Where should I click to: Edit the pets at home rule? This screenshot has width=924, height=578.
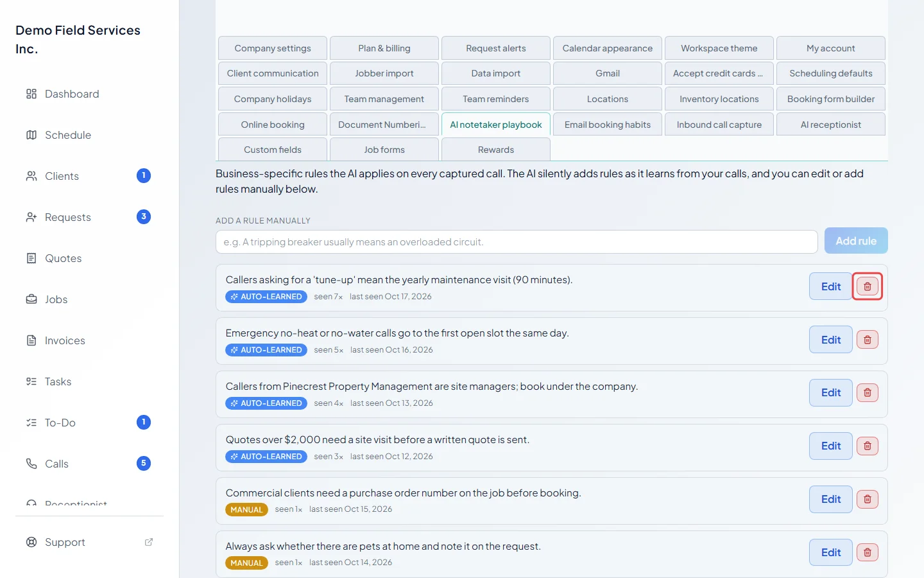831,552
